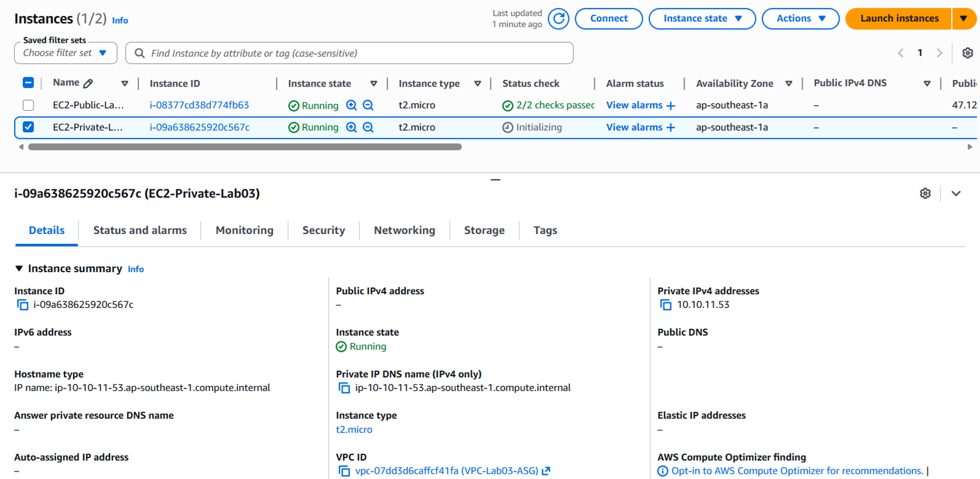The height and width of the screenshot is (479, 980).
Task: Collapse details panel chevron
Action: click(x=956, y=193)
